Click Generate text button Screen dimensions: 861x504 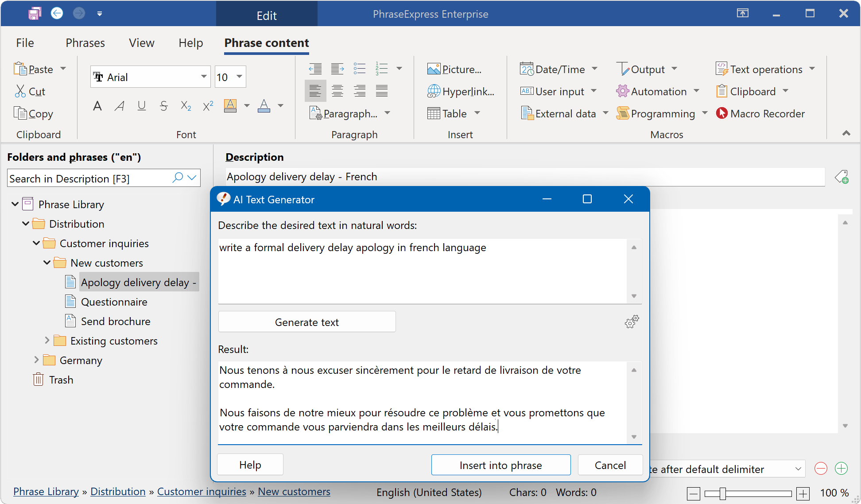click(x=306, y=322)
